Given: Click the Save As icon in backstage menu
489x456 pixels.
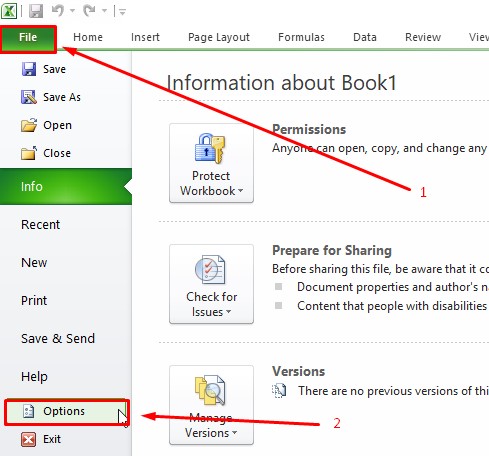Looking at the screenshot, I should pyautogui.click(x=29, y=97).
